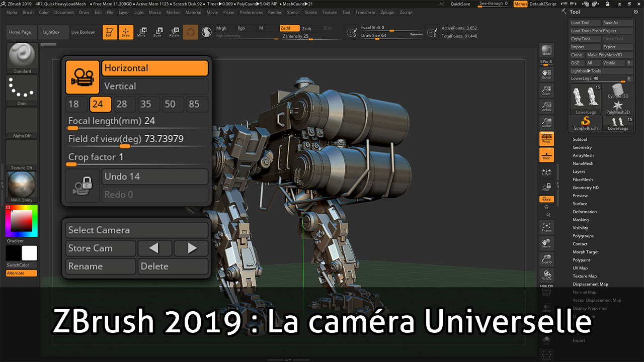The height and width of the screenshot is (362, 644).
Task: Click the Move icon on right shelf
Action: [x=546, y=243]
